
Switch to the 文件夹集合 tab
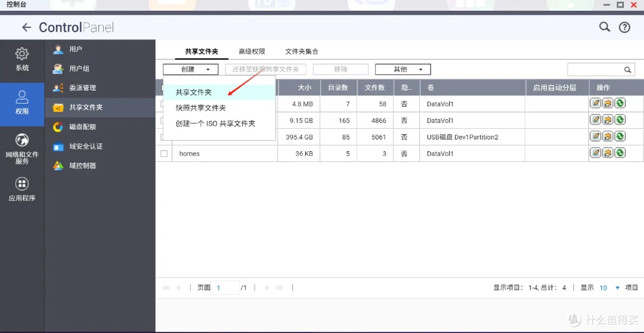point(302,52)
